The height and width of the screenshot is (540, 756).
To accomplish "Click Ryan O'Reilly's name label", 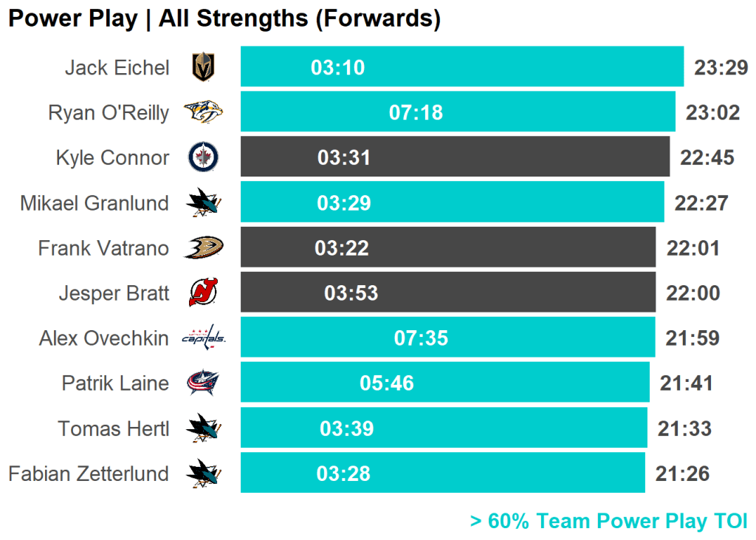I will [x=108, y=113].
